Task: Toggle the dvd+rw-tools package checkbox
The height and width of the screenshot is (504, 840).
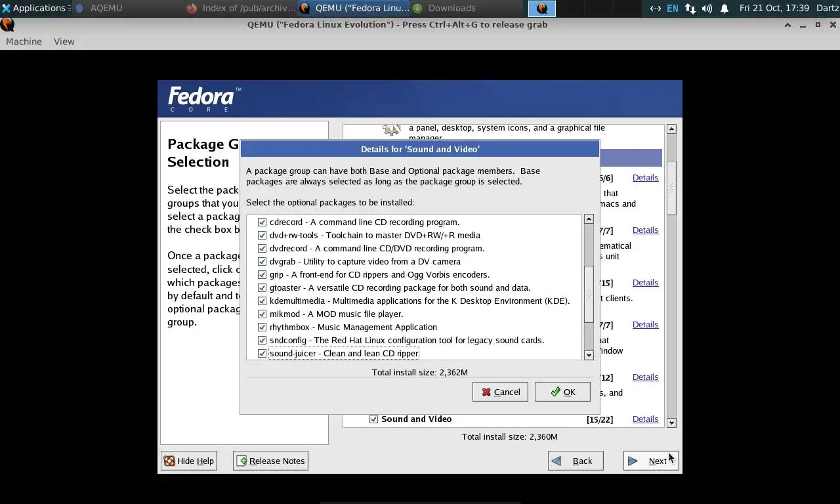Action: point(262,235)
